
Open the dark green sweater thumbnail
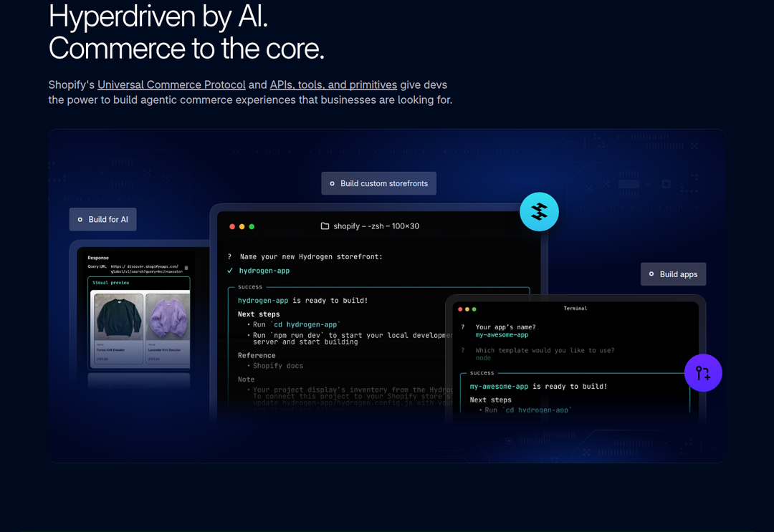(118, 317)
